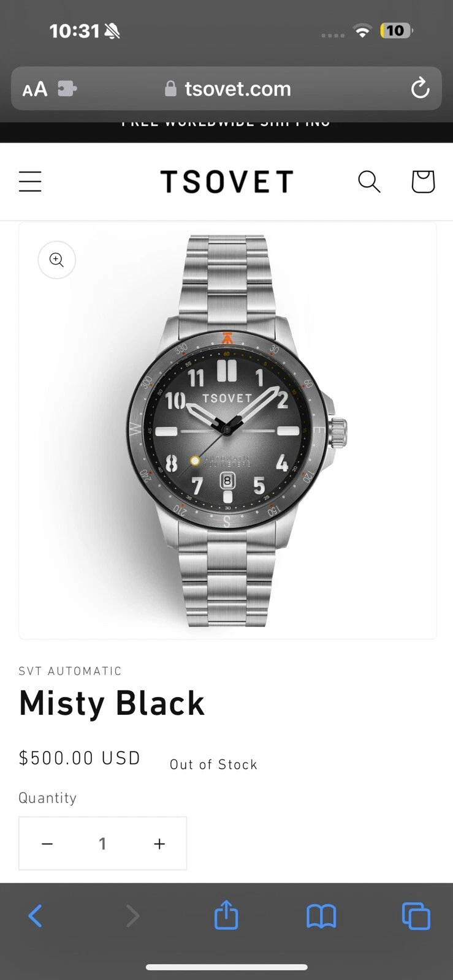Show all Safari tabs icon
453x980 pixels.
coord(416,916)
